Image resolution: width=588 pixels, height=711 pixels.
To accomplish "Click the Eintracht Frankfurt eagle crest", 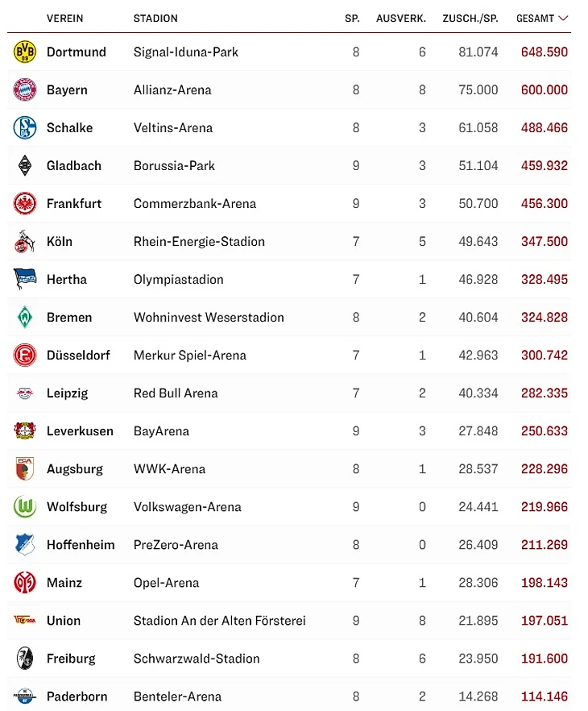I will 25,204.
